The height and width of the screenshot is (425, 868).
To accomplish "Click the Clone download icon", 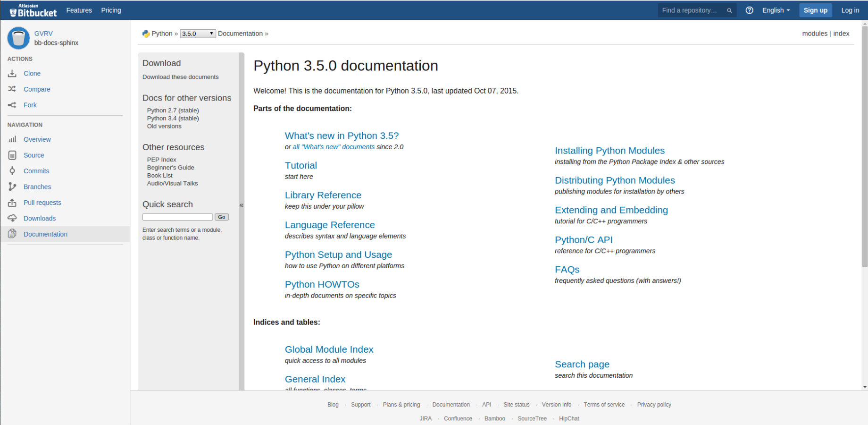I will click(12, 73).
